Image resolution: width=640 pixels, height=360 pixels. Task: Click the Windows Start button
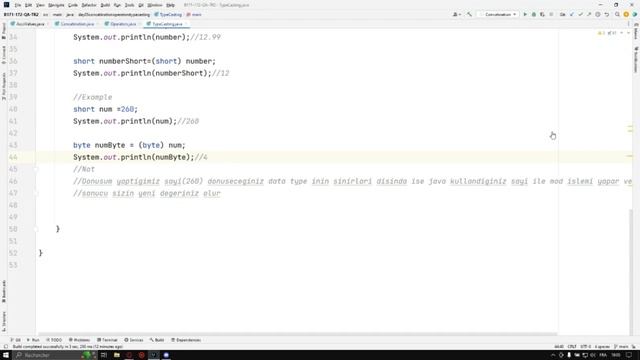click(x=6, y=355)
